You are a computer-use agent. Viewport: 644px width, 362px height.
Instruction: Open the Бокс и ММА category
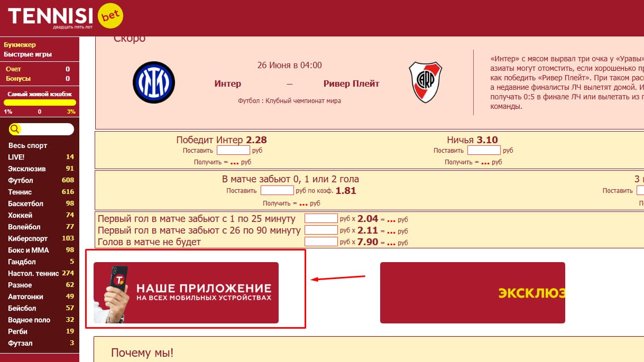click(x=40, y=250)
